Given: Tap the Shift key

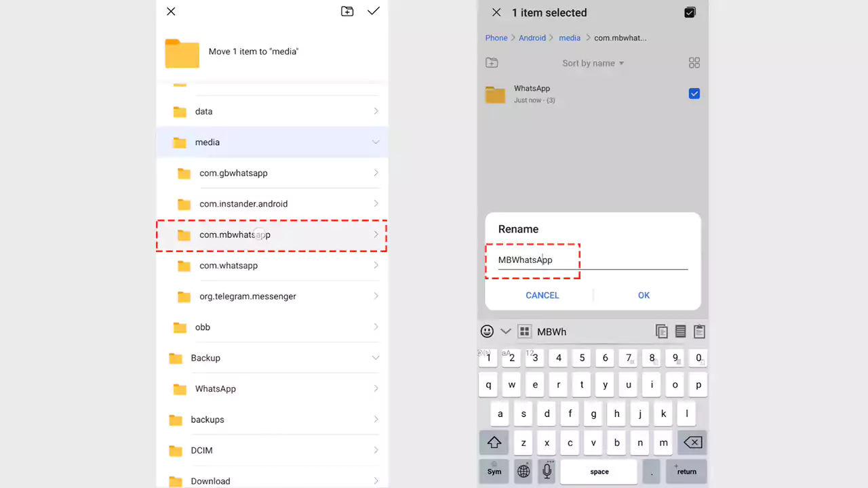Looking at the screenshot, I should point(494,443).
